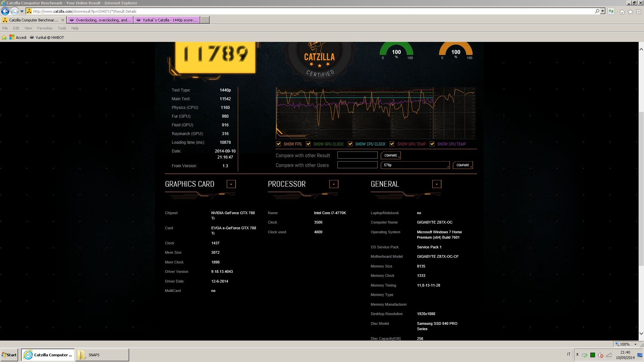The width and height of the screenshot is (644, 362).
Task: Open a new blank tab
Action: [x=205, y=20]
